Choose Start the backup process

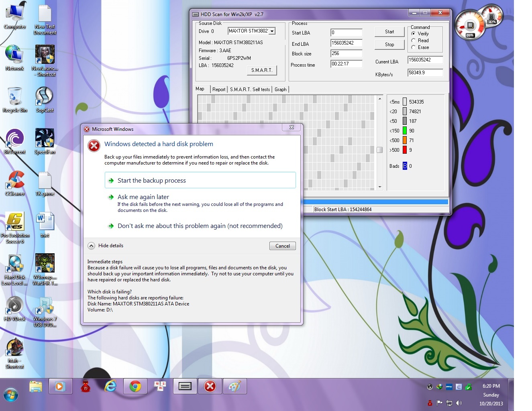pos(200,180)
